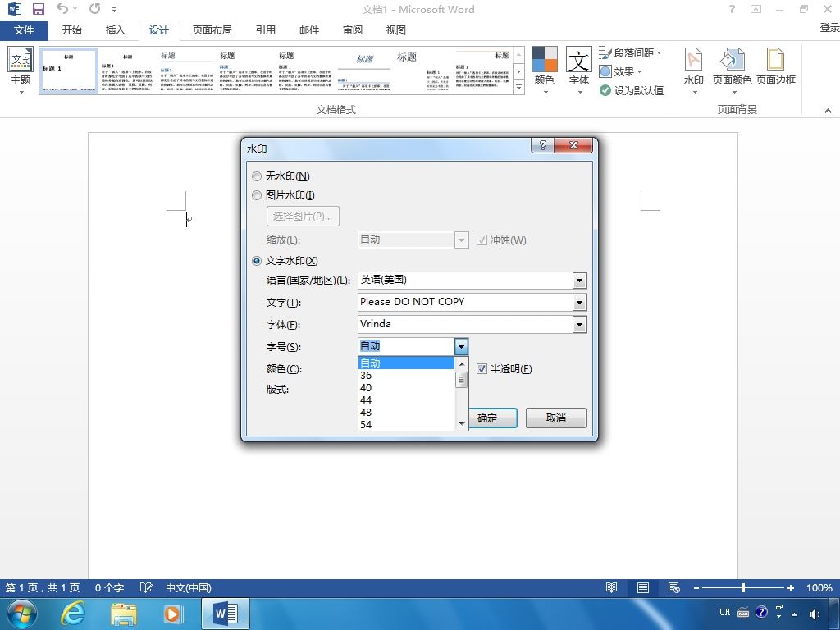Click the Please DO NOT COPY text field
The image size is (840, 630).
click(465, 302)
